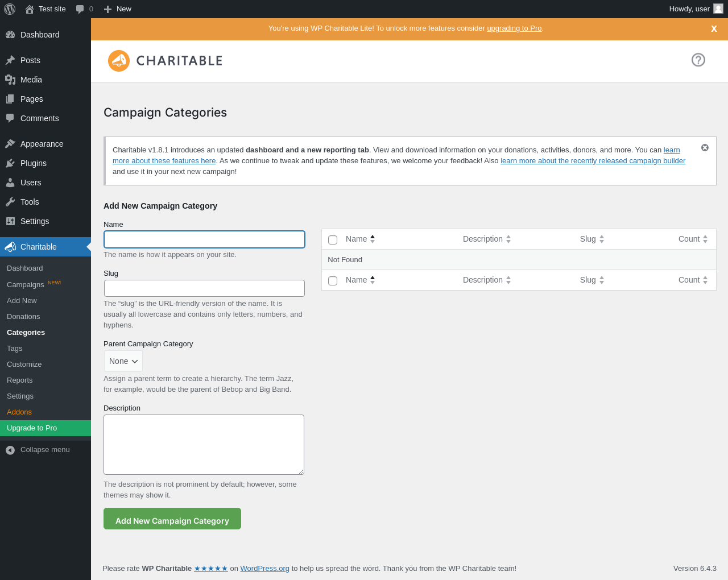Viewport: 728px width, 580px height.
Task: Check the select-all checkbox in table footer
Action: pos(333,281)
